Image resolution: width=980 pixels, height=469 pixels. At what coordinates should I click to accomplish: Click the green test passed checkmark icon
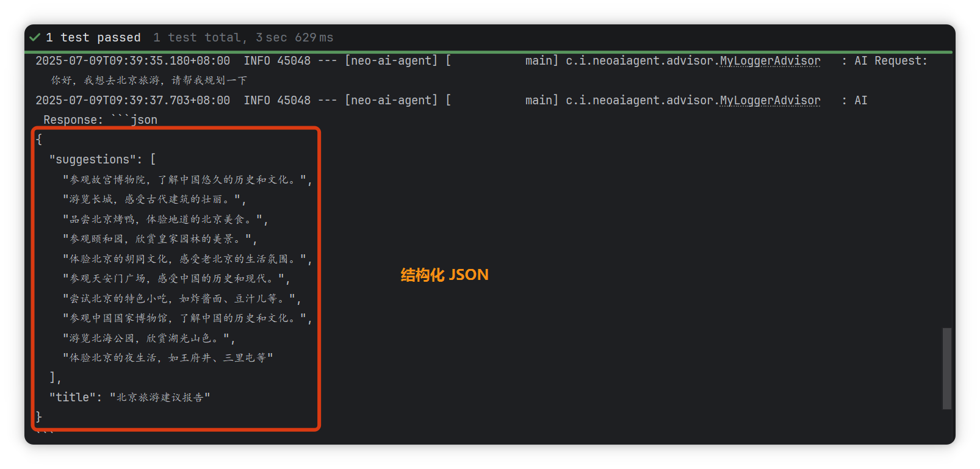coord(35,37)
